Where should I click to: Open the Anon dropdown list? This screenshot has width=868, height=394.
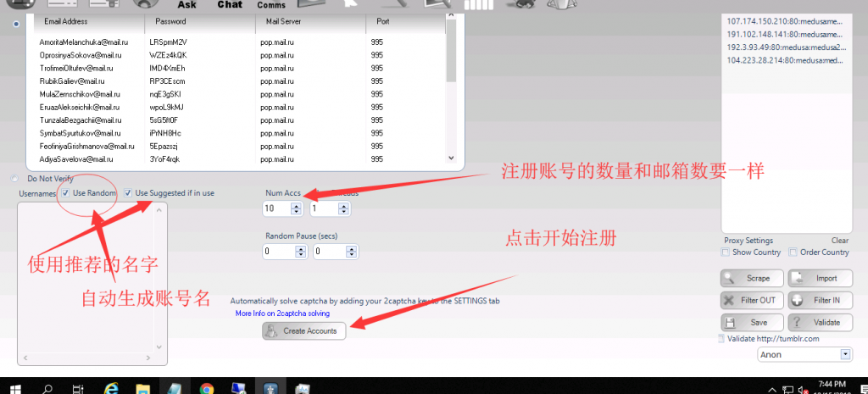pos(845,355)
